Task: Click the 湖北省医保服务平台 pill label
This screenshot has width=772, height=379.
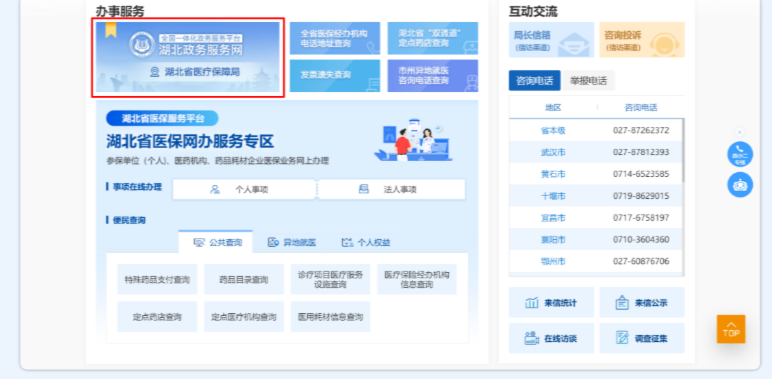Action: point(162,118)
